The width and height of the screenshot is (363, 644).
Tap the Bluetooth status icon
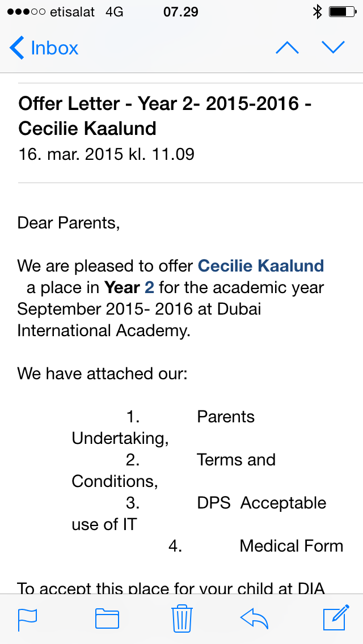(x=318, y=12)
